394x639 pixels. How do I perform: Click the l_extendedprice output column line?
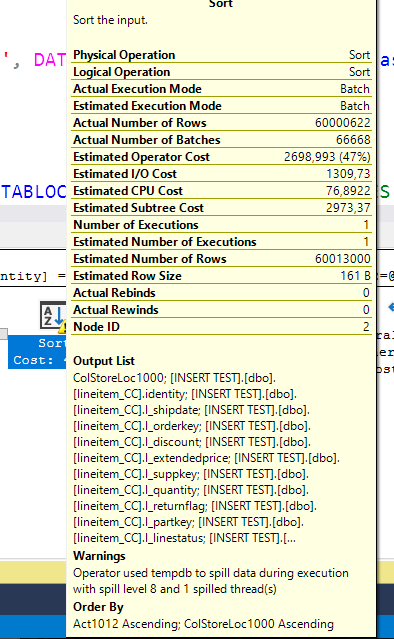[207, 458]
